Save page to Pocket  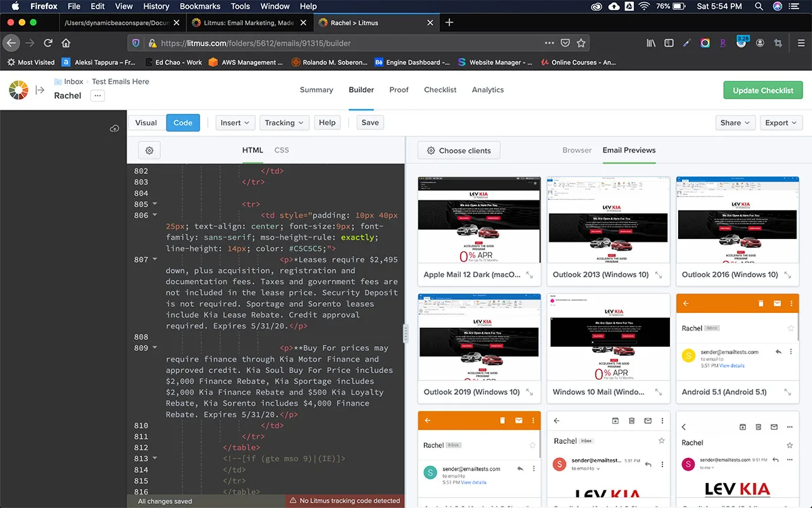click(x=565, y=43)
